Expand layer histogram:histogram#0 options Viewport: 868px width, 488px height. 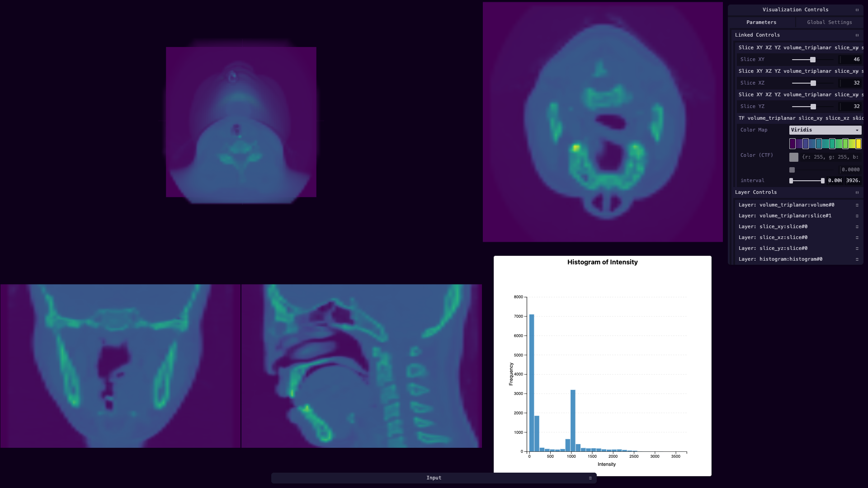point(857,259)
